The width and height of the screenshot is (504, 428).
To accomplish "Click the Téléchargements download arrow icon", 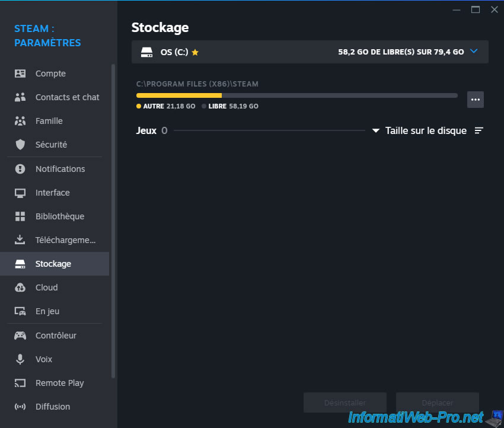I will pos(20,240).
